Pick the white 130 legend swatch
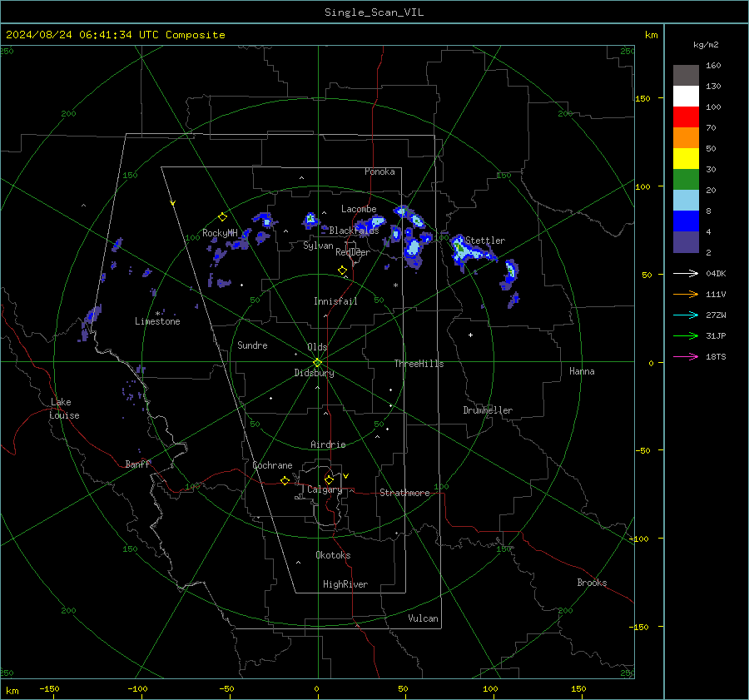The height and width of the screenshot is (700, 749). click(x=686, y=97)
